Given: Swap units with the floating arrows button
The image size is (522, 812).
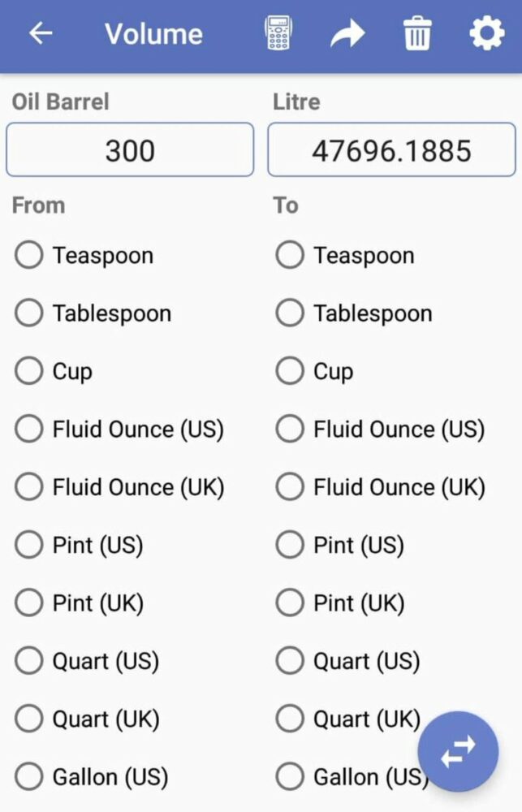Looking at the screenshot, I should pyautogui.click(x=459, y=751).
